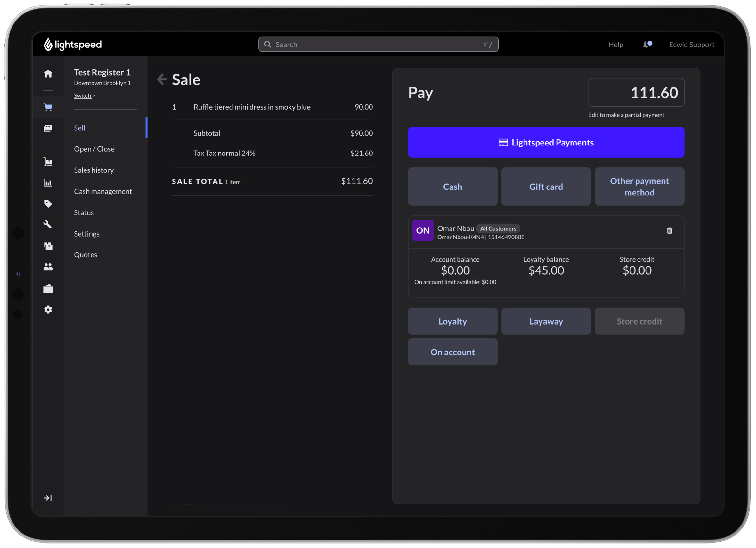This screenshot has width=756, height=548.
Task: Click the Test Register 1 title
Action: (x=102, y=72)
